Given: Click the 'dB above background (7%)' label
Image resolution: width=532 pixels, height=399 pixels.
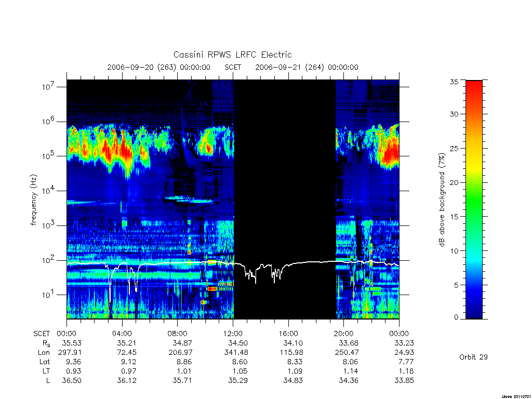Looking at the screenshot, I should tap(442, 200).
